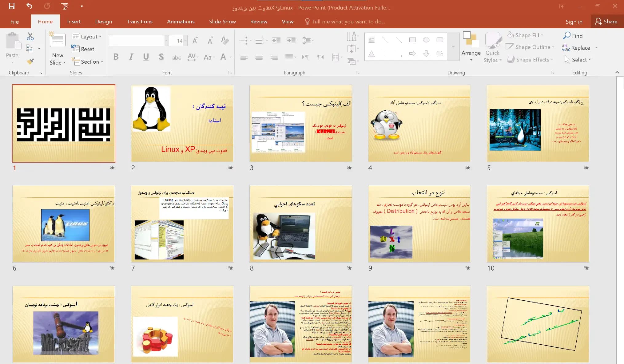Click the Center align paragraph icon
The image size is (624, 364).
pos(259,57)
